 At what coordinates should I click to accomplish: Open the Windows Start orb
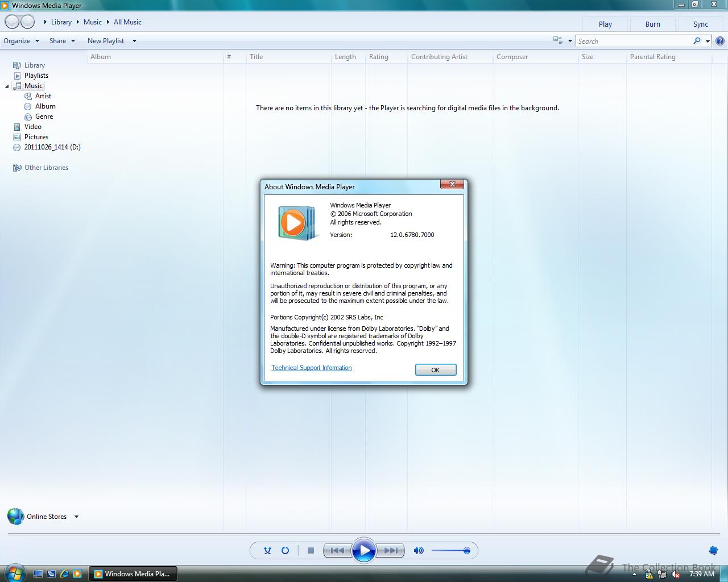coord(14,572)
